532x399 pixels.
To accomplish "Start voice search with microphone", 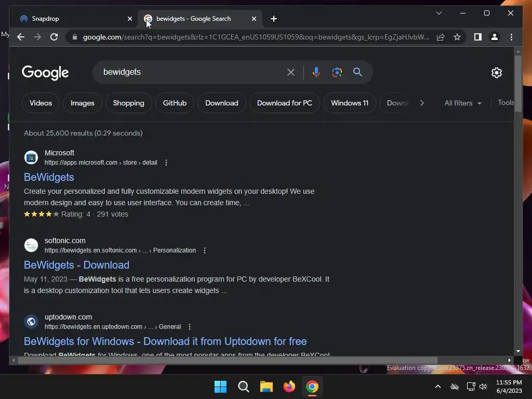I will pos(316,72).
